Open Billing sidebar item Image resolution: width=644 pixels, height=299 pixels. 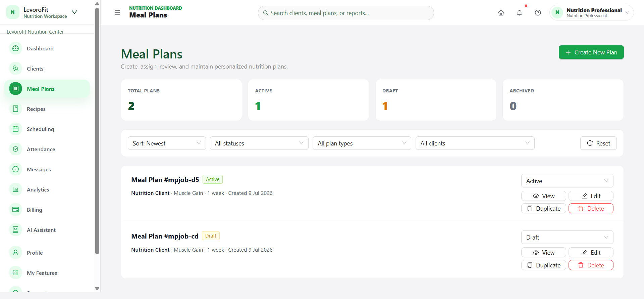pyautogui.click(x=47, y=210)
